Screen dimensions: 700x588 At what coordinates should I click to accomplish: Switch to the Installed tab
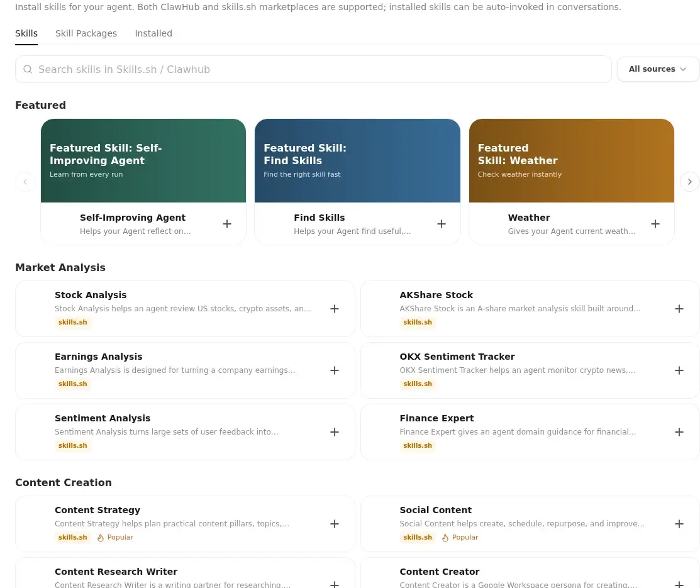pos(153,33)
